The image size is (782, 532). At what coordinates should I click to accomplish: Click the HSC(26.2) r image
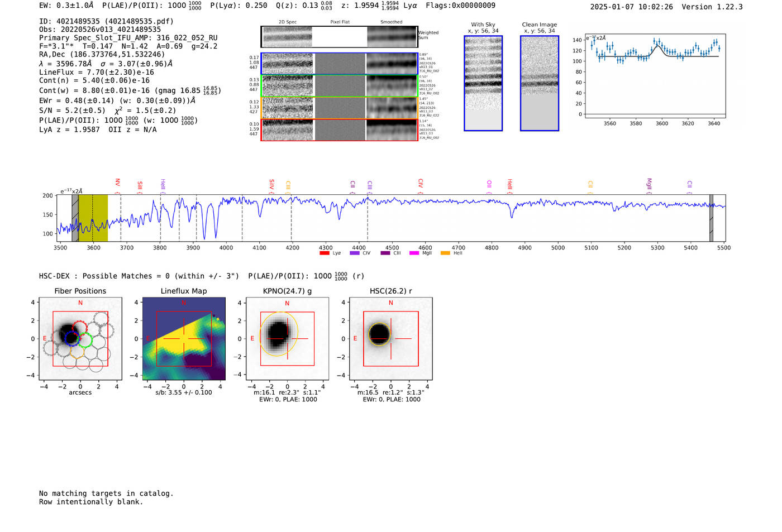[x=390, y=339]
